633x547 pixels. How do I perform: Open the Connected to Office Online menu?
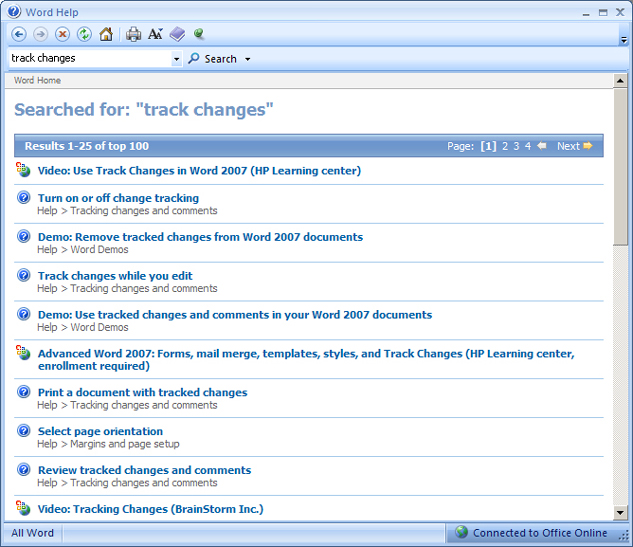pos(532,533)
